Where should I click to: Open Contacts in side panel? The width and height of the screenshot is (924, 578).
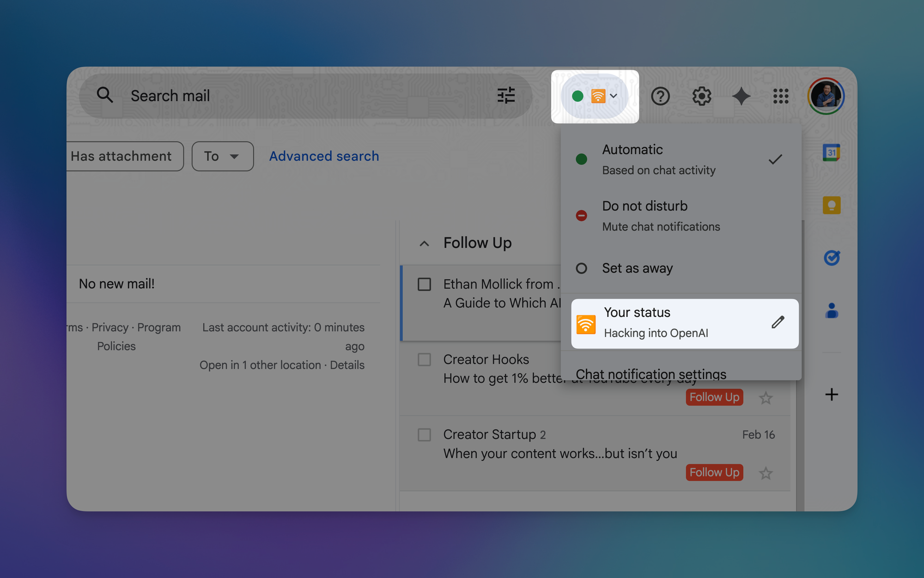point(831,310)
